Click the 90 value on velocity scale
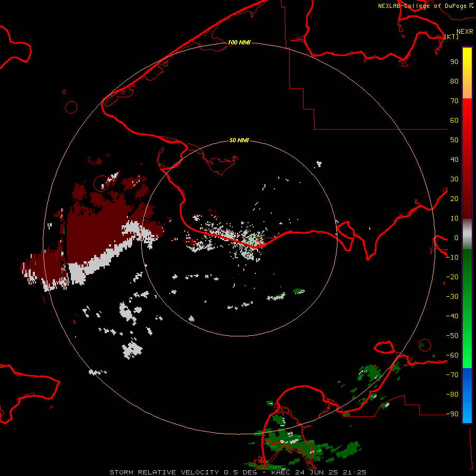The width and height of the screenshot is (476, 476). [454, 62]
